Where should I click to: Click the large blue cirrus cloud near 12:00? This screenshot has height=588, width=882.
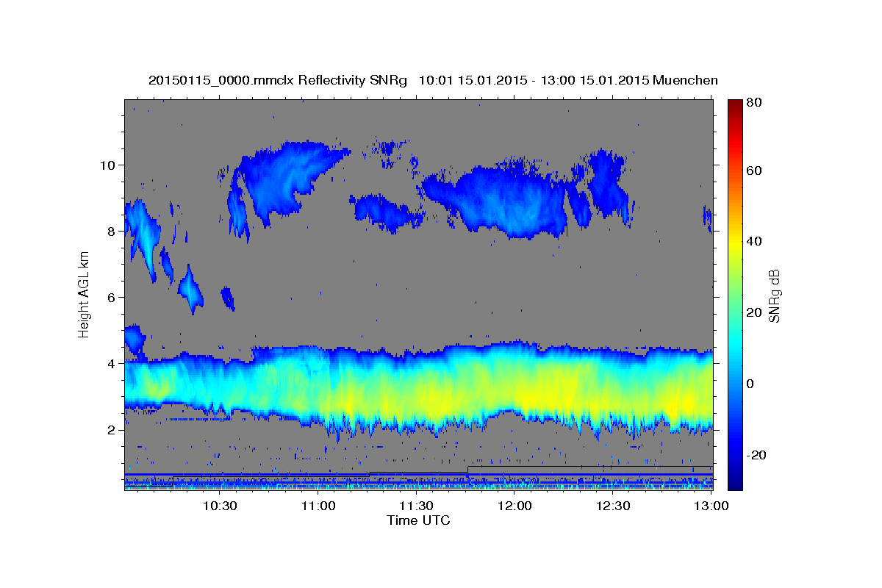(x=507, y=202)
